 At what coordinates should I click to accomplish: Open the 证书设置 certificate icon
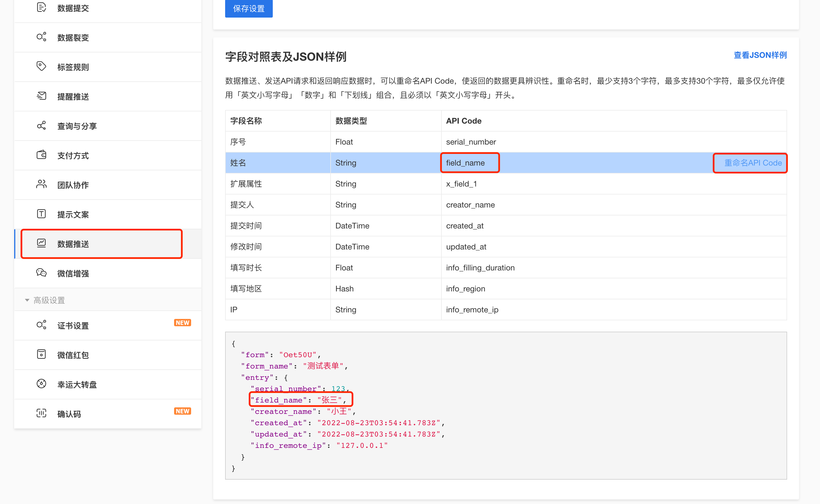tap(41, 325)
